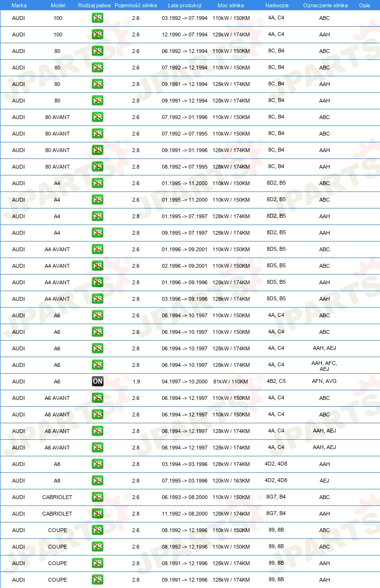Viewport: 380px width, 588px height.
Task: Click fuel icon for 80 AVANT 2.6 ending 01.1996
Action: (98, 117)
